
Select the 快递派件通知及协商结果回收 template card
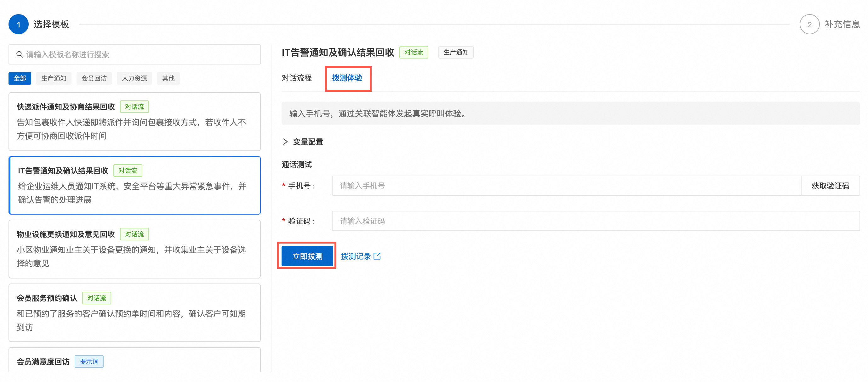click(135, 121)
